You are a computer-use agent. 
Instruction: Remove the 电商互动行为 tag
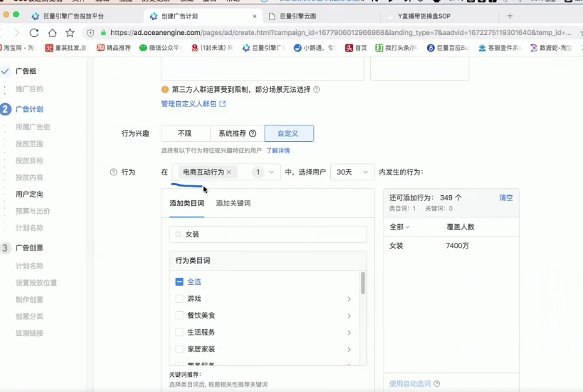point(229,172)
